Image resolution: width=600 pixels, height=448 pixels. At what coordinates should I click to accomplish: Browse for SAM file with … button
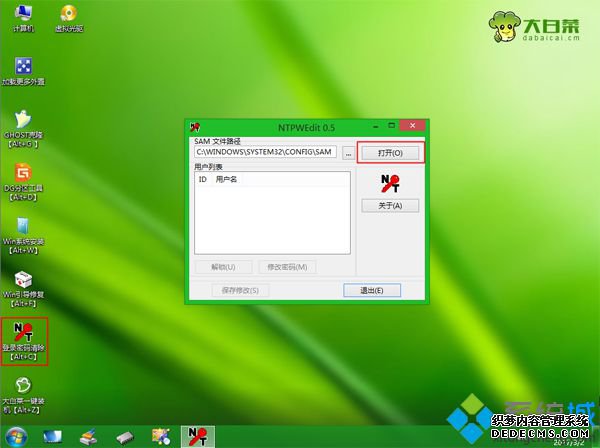pyautogui.click(x=348, y=153)
